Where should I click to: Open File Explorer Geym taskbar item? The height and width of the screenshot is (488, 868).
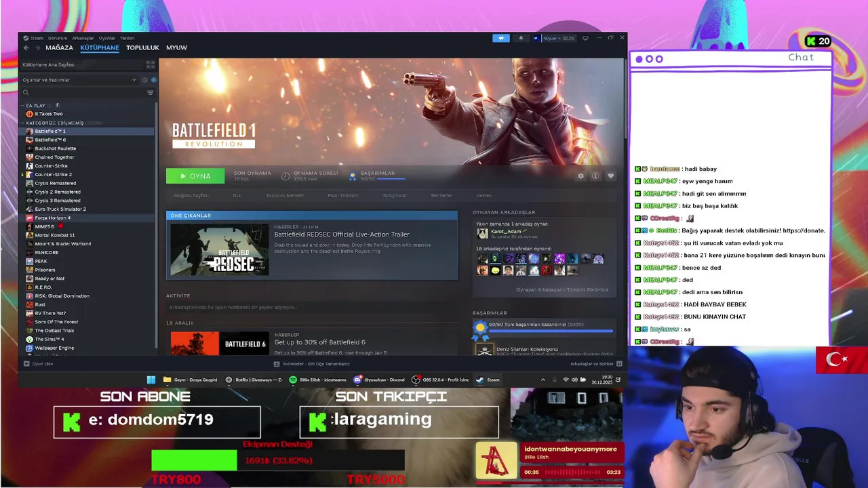[191, 380]
